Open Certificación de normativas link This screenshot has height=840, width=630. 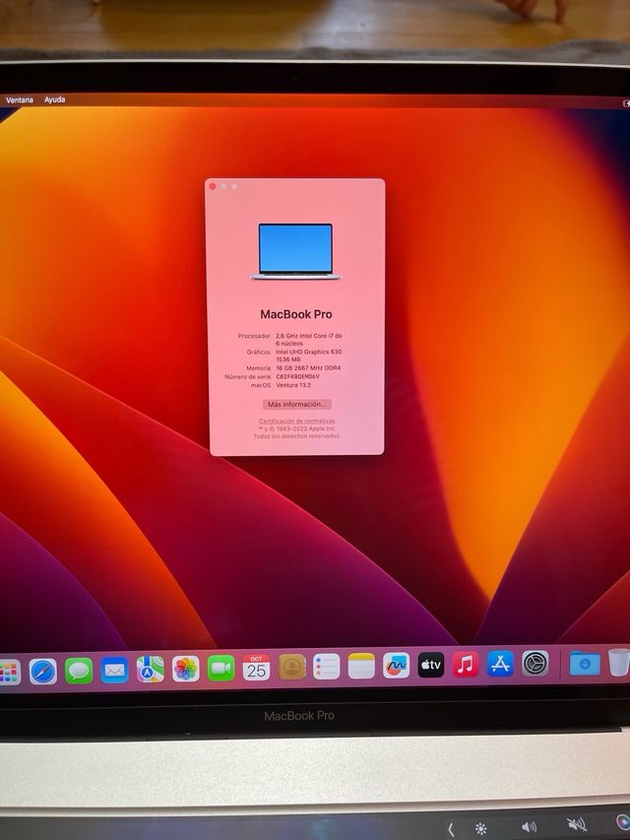[296, 421]
